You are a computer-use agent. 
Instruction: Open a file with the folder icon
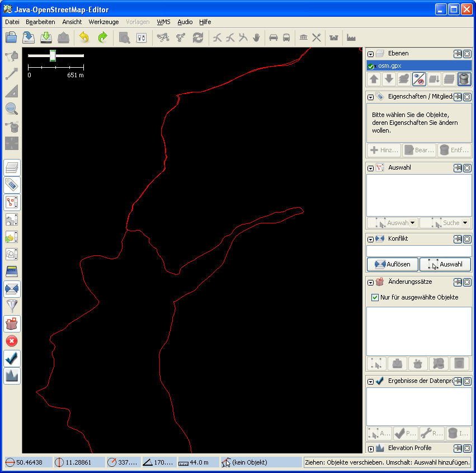(x=11, y=38)
